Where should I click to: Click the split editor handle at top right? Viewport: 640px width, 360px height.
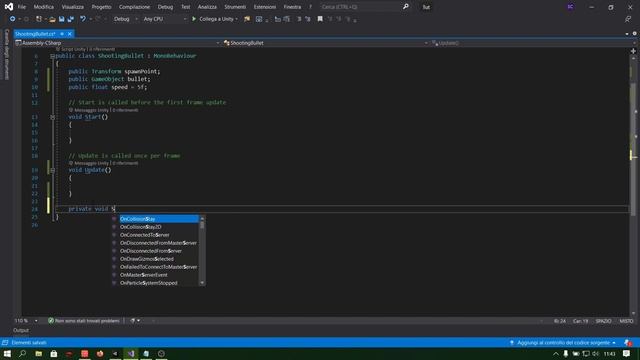633,51
